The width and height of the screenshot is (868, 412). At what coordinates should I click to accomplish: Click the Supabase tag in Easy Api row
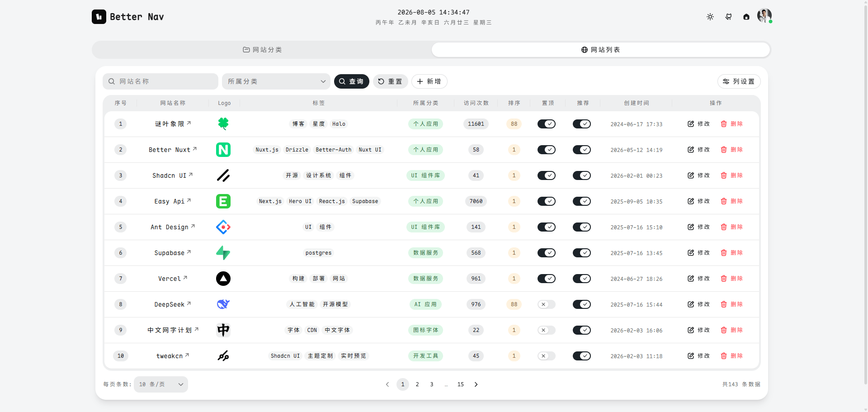pyautogui.click(x=365, y=201)
